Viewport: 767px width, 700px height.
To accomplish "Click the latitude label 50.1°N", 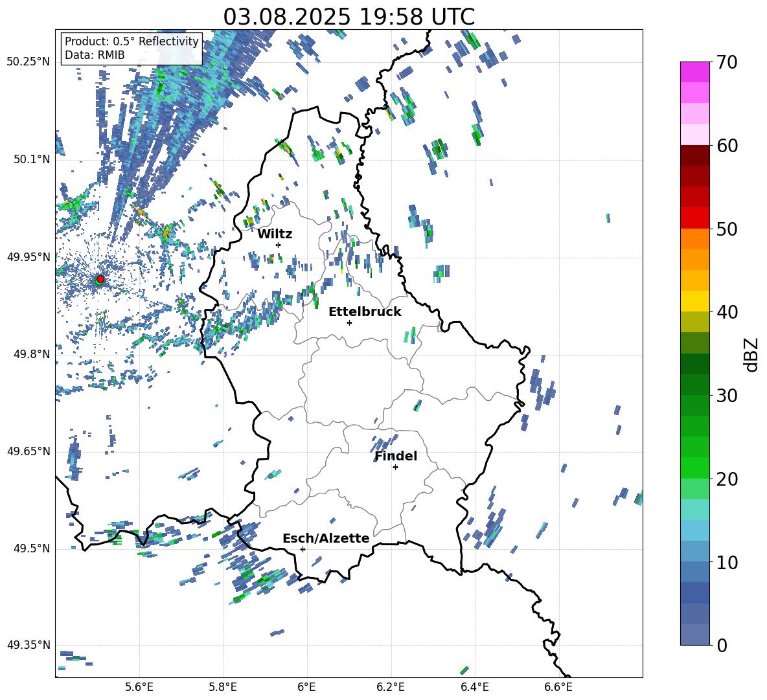I will (32, 159).
